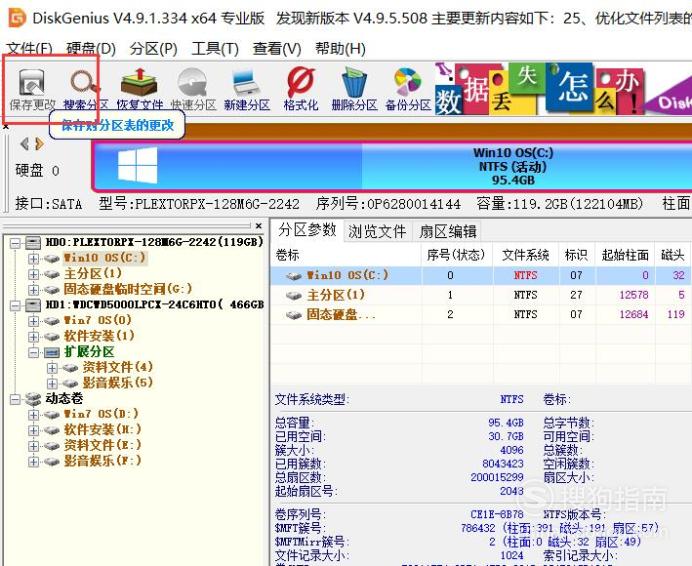Click the 起始柱面 column header
The image size is (692, 566).
[624, 254]
